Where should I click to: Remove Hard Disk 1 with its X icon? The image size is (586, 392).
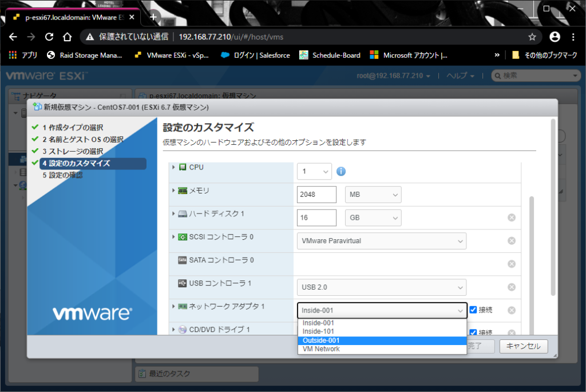[x=512, y=217]
